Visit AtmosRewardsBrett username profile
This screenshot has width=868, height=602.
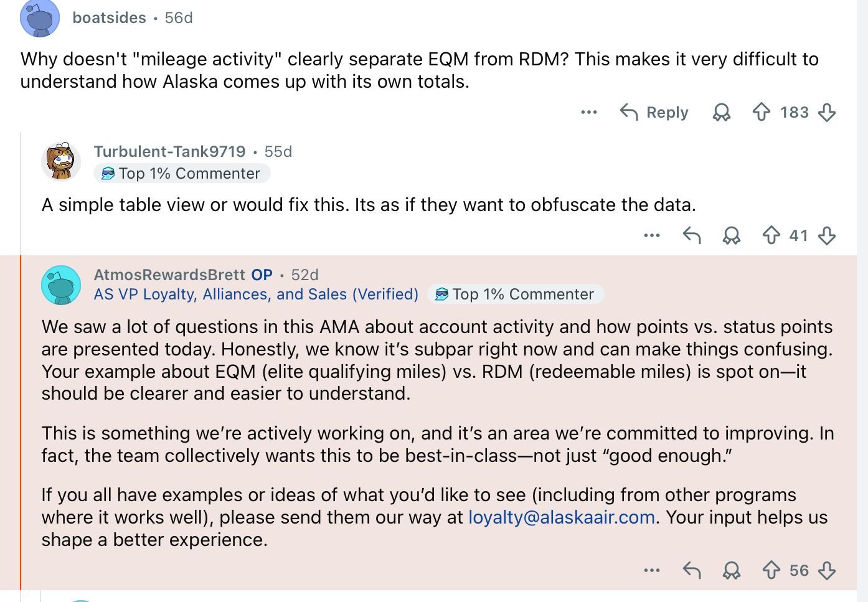169,275
